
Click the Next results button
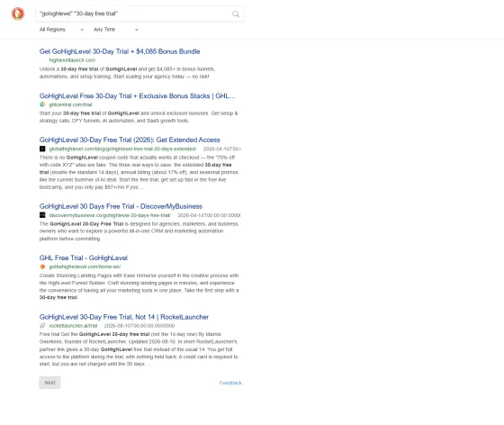point(49,383)
